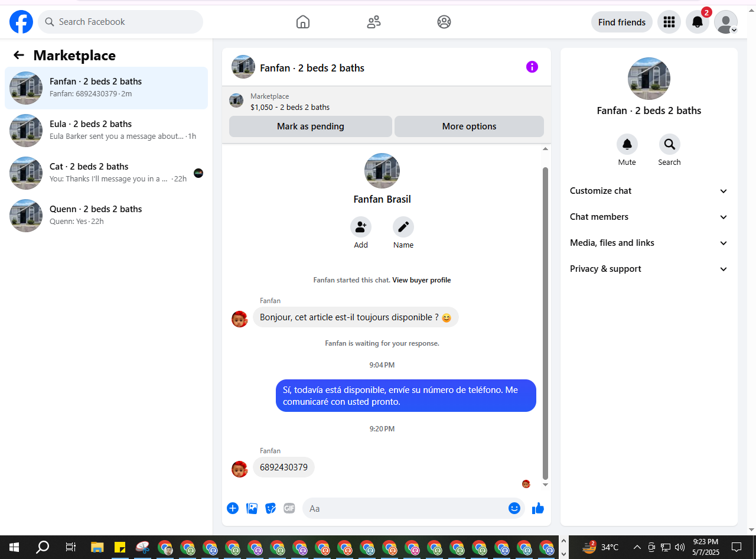Image resolution: width=756 pixels, height=559 pixels.
Task: Send a thumbs-up like
Action: tap(537, 508)
